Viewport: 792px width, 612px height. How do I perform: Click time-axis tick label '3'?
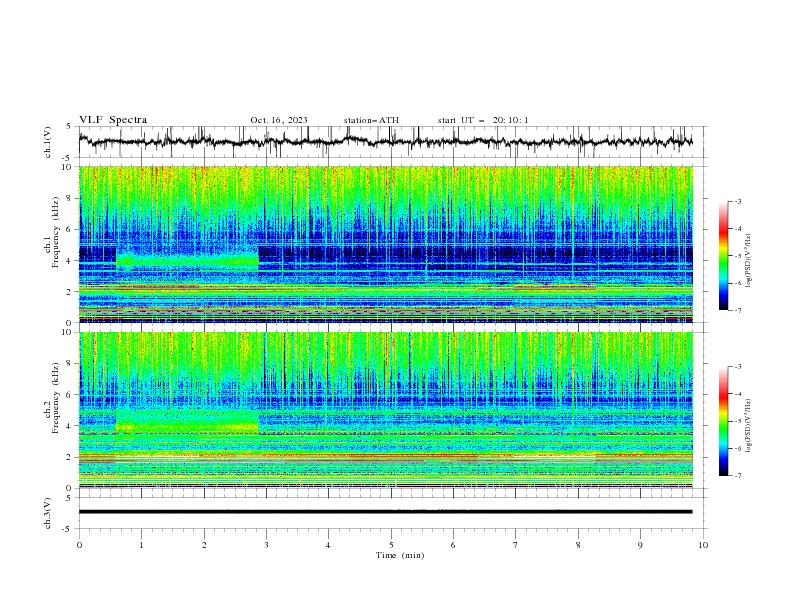coord(266,545)
